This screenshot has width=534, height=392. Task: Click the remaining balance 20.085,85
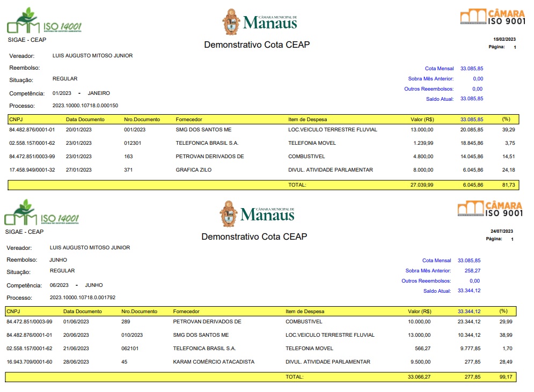tap(472, 130)
